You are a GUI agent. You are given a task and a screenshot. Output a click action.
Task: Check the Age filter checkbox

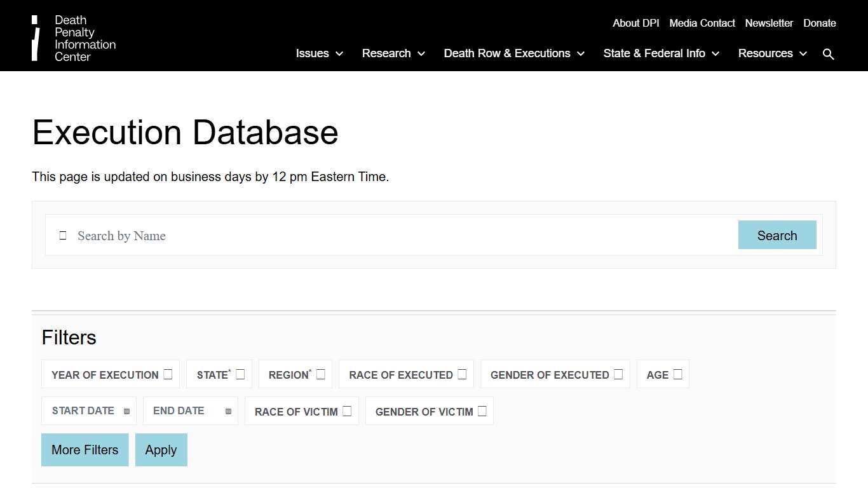tap(677, 374)
